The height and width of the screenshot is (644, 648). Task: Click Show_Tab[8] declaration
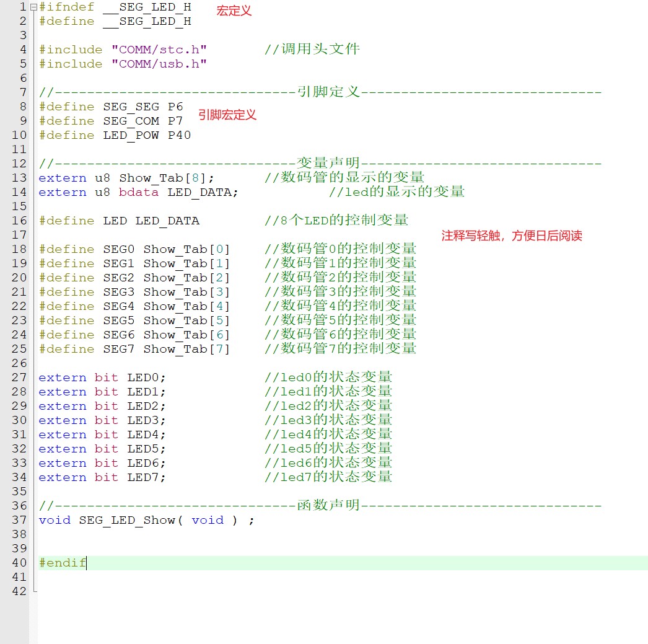[167, 178]
